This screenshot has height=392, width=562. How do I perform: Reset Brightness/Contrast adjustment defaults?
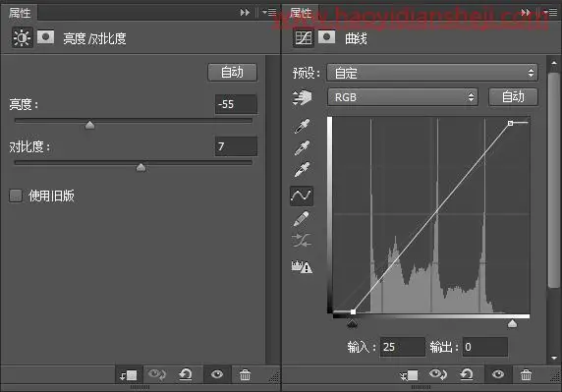[186, 374]
